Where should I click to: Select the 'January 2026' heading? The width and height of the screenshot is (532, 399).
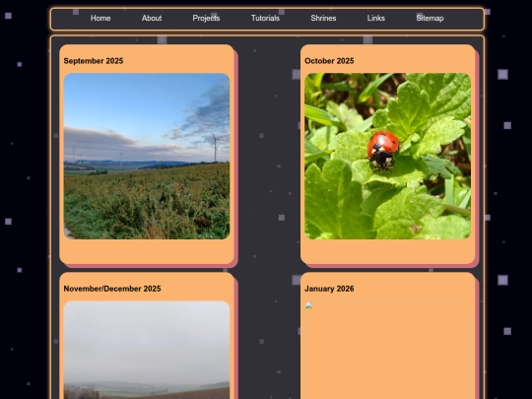[329, 289]
